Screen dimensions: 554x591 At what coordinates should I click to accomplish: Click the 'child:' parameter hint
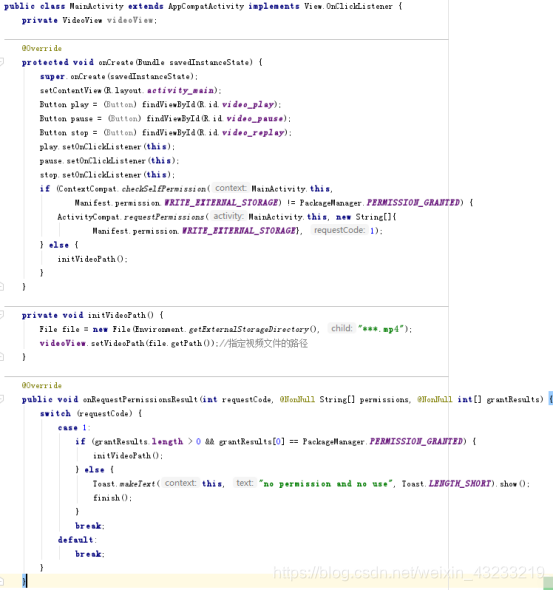tap(341, 328)
